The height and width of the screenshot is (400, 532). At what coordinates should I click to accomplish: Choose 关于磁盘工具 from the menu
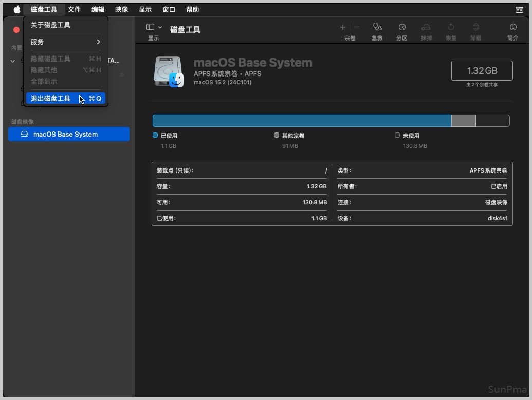(50, 25)
